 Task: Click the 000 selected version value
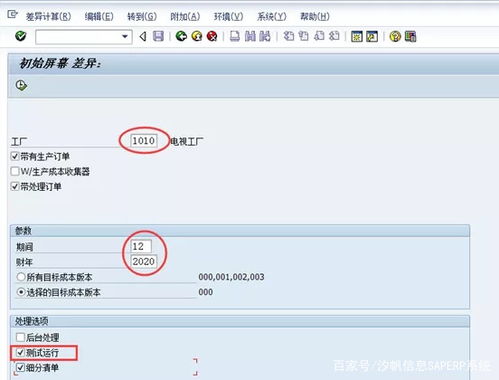[205, 292]
